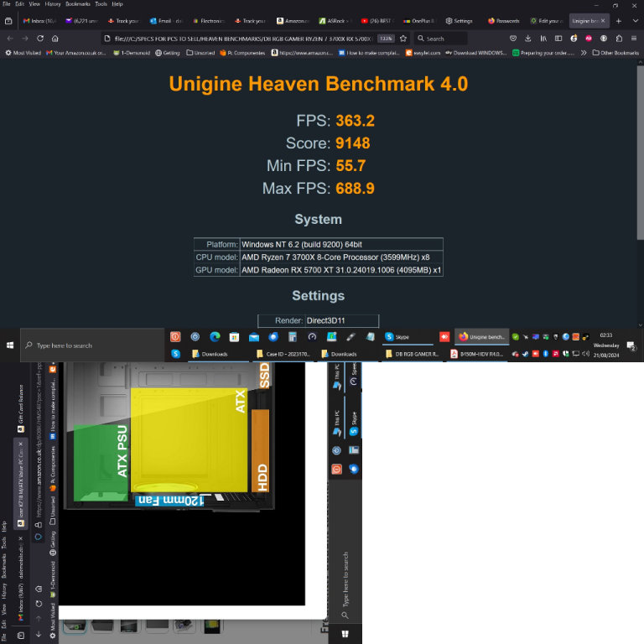Image resolution: width=644 pixels, height=644 pixels.
Task: Open the Case ID folder taskbar window
Action: [x=283, y=354]
